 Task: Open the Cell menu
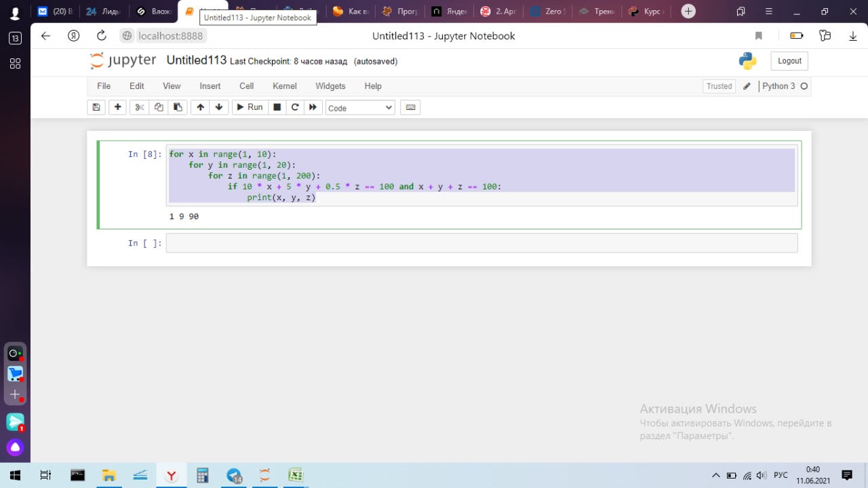pyautogui.click(x=247, y=86)
